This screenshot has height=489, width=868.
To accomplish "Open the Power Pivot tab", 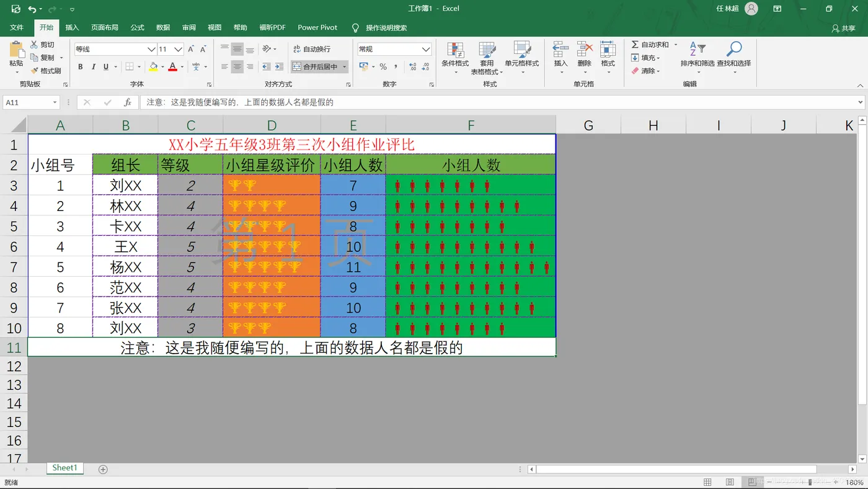I will (317, 27).
